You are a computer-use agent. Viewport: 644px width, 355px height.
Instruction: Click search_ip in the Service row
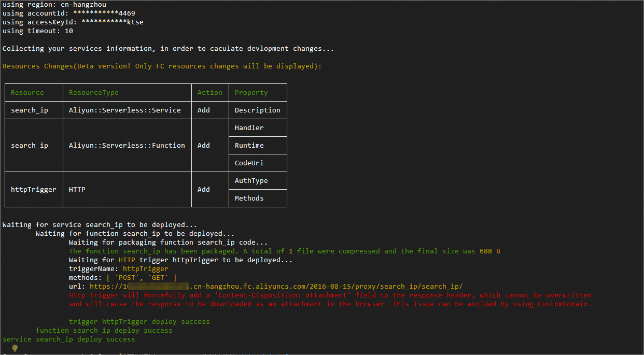[30, 110]
